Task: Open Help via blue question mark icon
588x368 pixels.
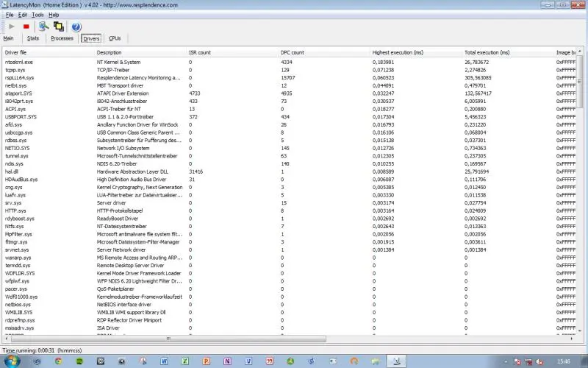Action: pos(76,26)
